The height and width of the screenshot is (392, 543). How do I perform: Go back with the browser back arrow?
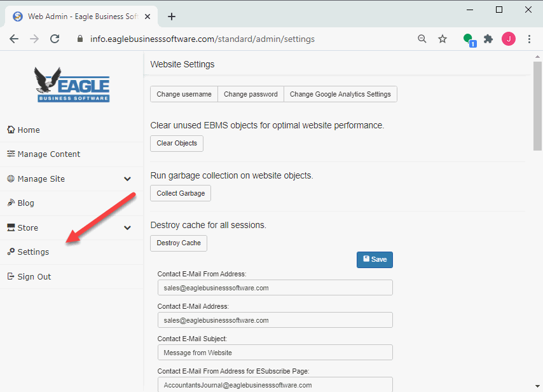coord(14,39)
